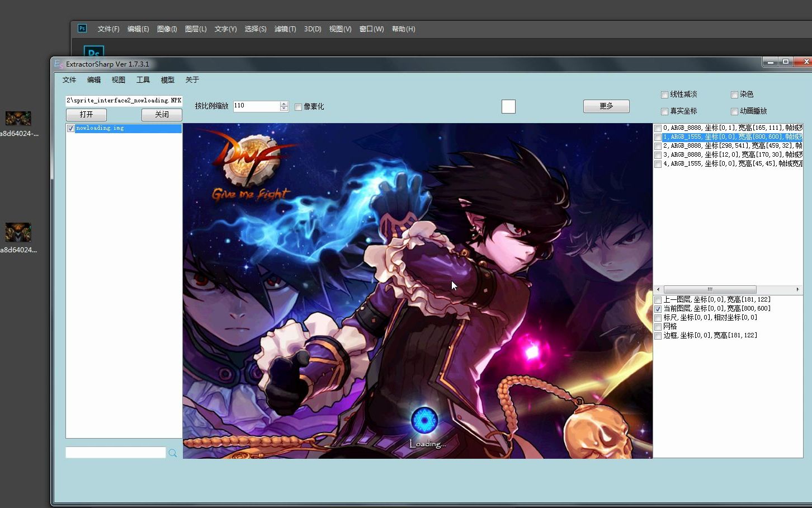Viewport: 812px width, 508px height.
Task: Open the lower a8d64024 desktop thumbnail
Action: click(x=18, y=232)
